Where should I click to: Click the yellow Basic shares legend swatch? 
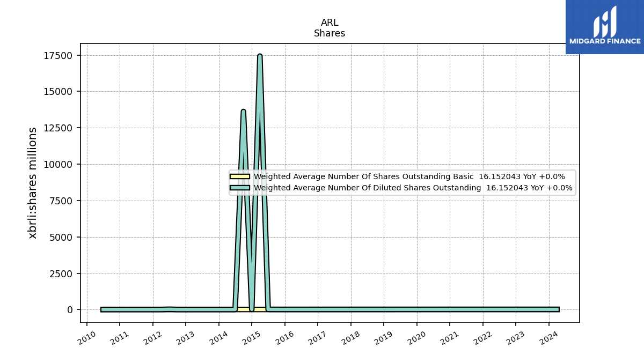pyautogui.click(x=239, y=176)
